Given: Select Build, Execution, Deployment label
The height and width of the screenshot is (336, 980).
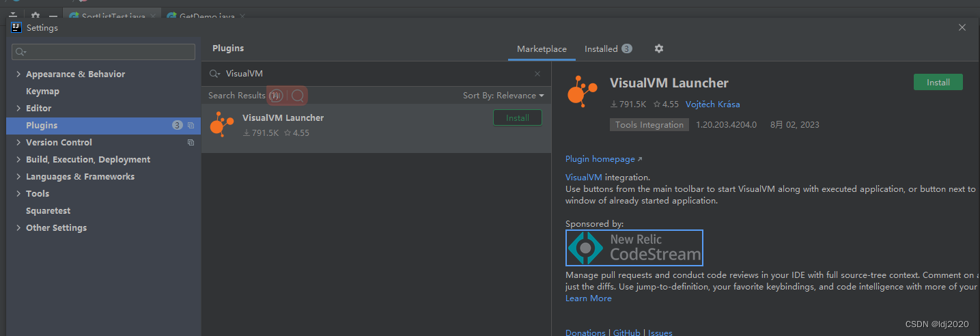Looking at the screenshot, I should (88, 160).
